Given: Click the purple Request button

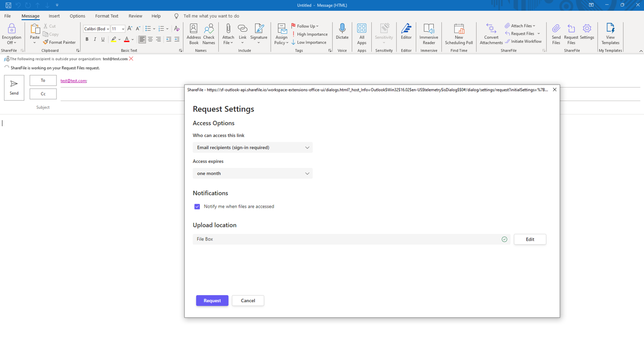Looking at the screenshot, I should pyautogui.click(x=212, y=301).
